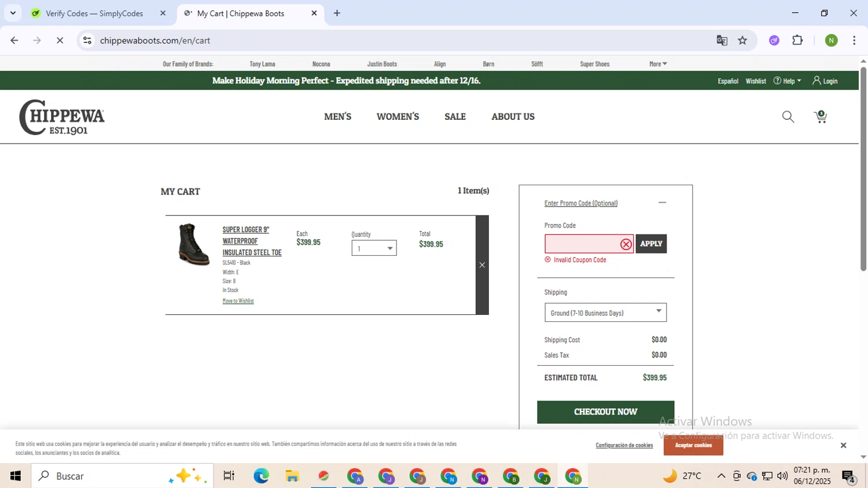Launch Microsoft Edge from taskbar
The height and width of the screenshot is (488, 868).
click(x=261, y=476)
